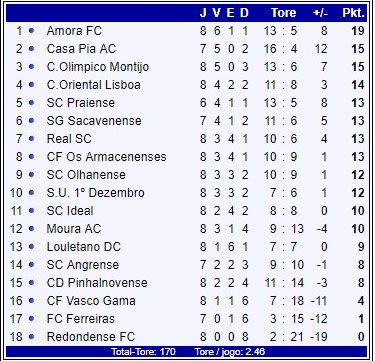Image resolution: width=375 pixels, height=361 pixels.
Task: Click the CF Os Armacenenses team name
Action: pyautogui.click(x=106, y=157)
